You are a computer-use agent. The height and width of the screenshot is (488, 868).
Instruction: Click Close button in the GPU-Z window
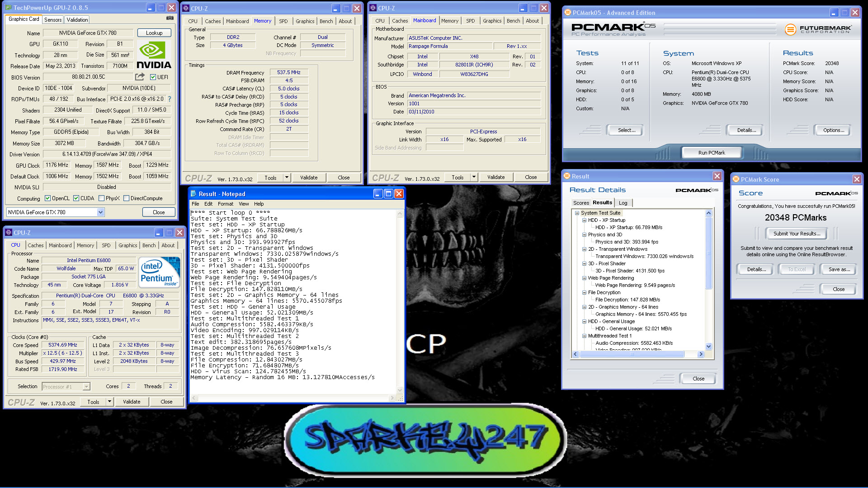(x=159, y=212)
